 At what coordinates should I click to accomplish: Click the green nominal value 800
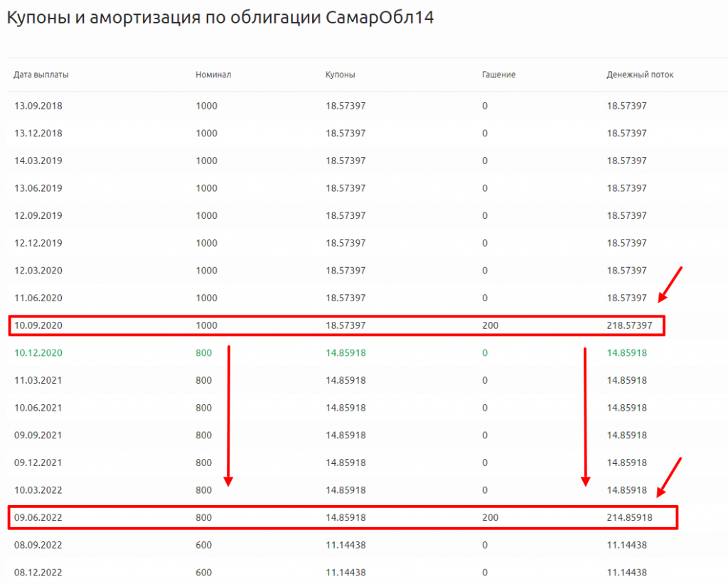pos(204,352)
